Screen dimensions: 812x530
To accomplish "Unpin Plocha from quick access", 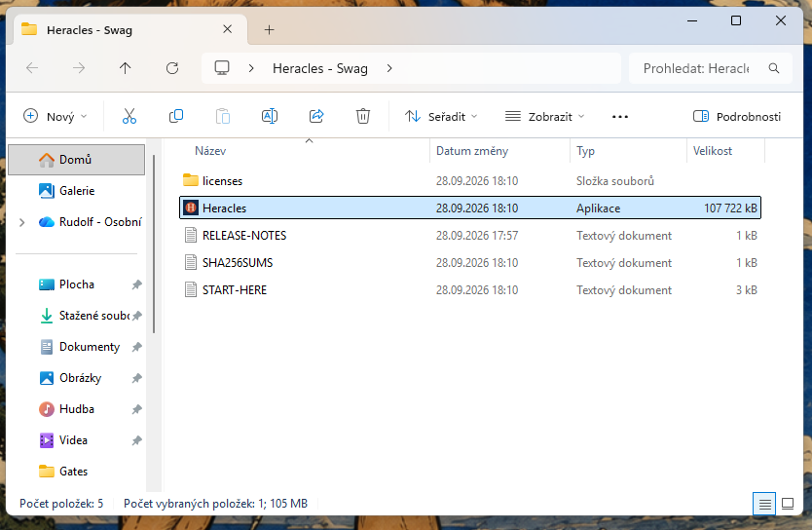I will [136, 284].
